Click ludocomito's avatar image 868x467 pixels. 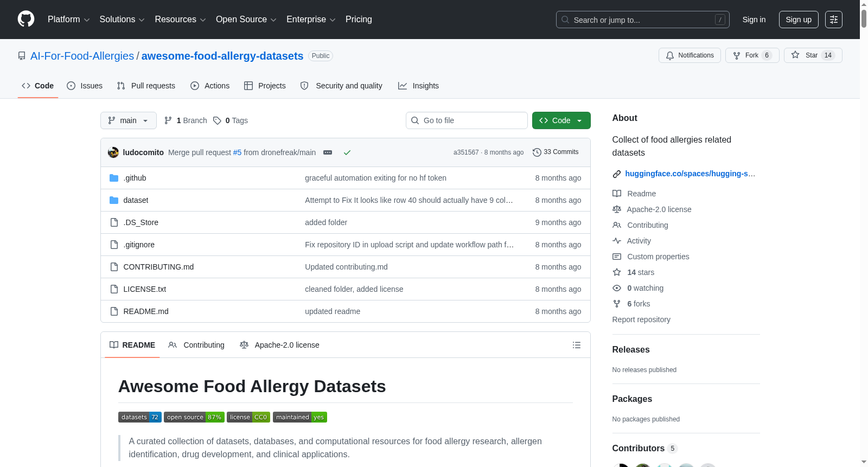point(113,152)
